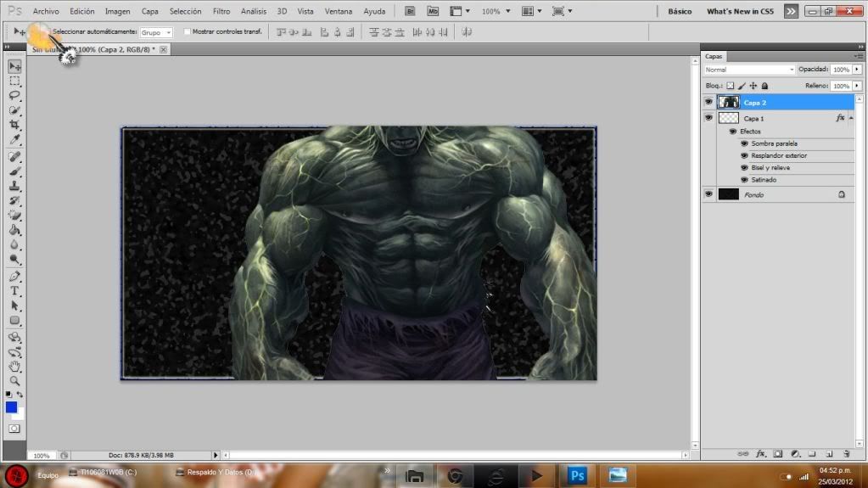Swap foreground and background colors
The width and height of the screenshot is (868, 488).
[20, 395]
